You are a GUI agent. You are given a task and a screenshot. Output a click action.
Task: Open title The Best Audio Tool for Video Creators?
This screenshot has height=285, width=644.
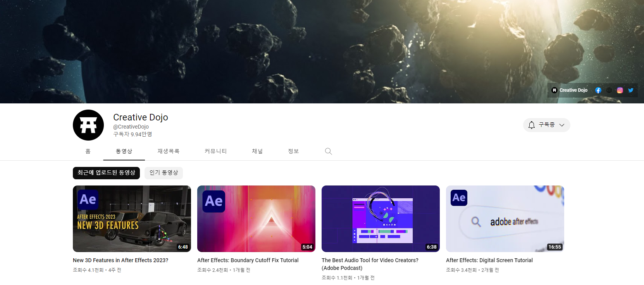tap(370, 264)
